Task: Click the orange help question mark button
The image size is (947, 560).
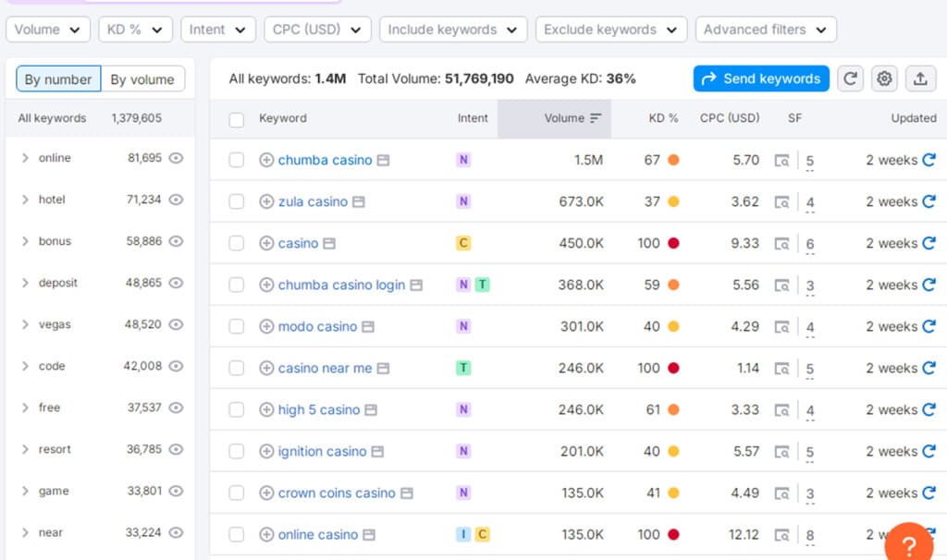Action: tap(909, 543)
